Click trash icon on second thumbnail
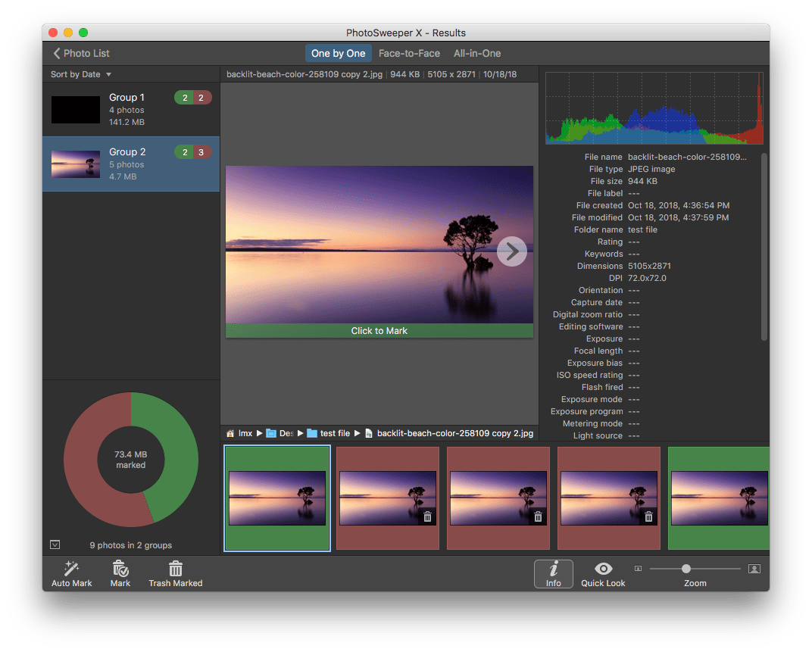Image resolution: width=812 pixels, height=652 pixels. (x=427, y=516)
